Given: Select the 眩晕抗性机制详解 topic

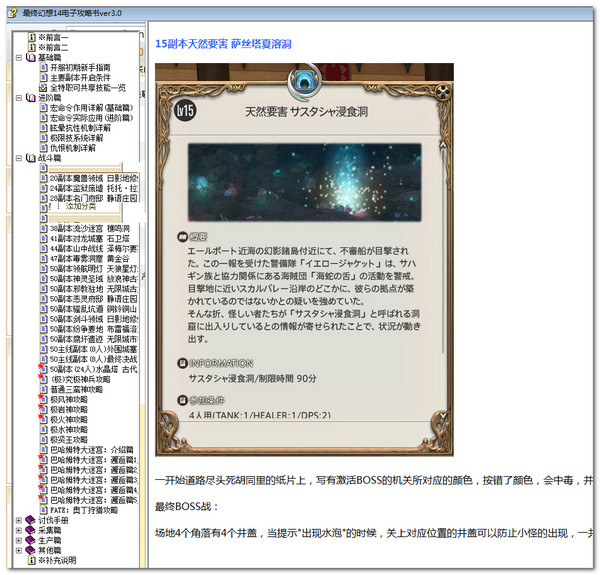Looking at the screenshot, I should pyautogui.click(x=80, y=128).
